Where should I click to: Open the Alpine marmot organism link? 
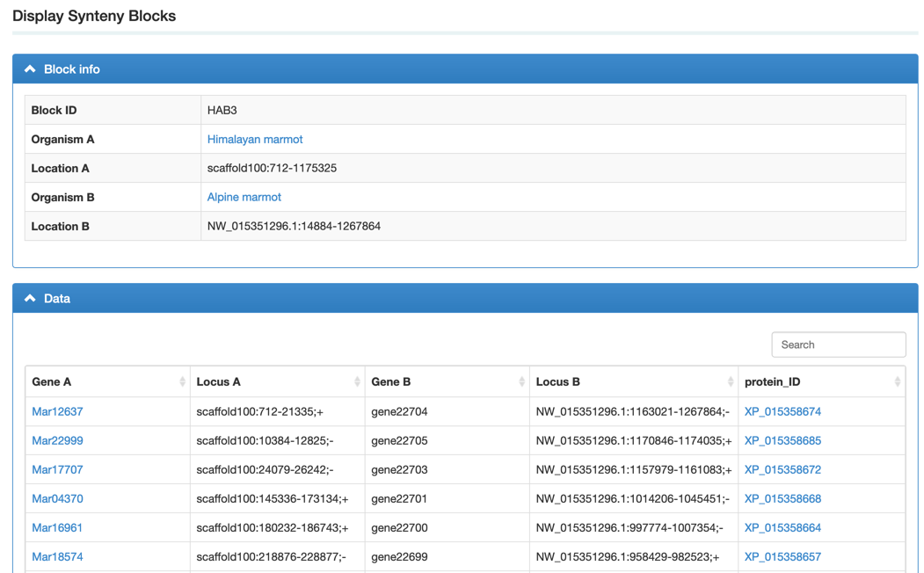click(244, 197)
